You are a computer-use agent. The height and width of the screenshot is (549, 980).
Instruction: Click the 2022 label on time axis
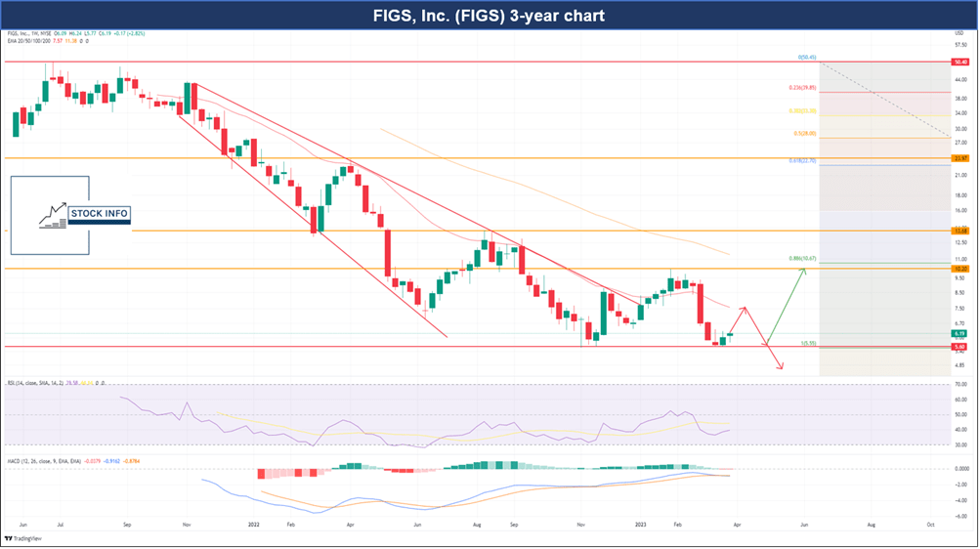tap(253, 526)
